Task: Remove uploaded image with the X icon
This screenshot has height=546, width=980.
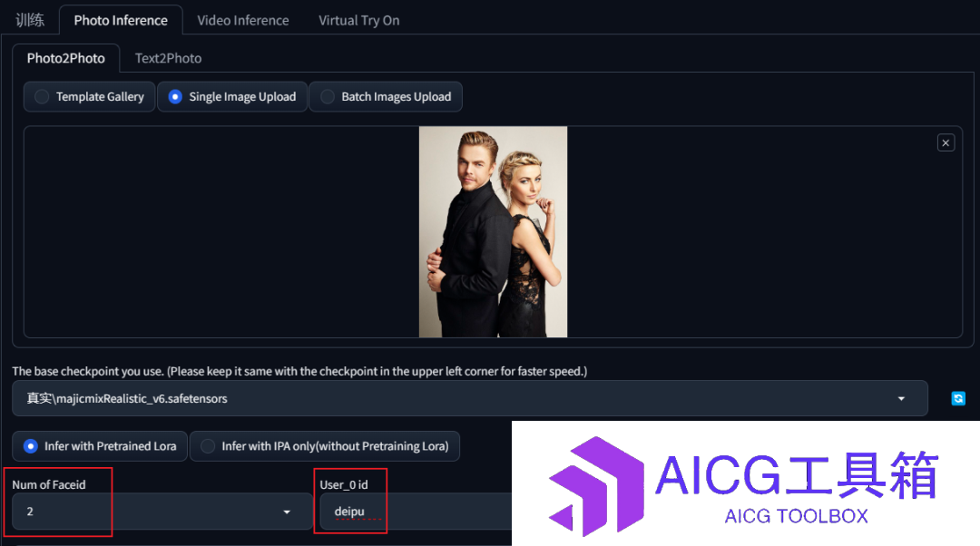Action: point(946,143)
